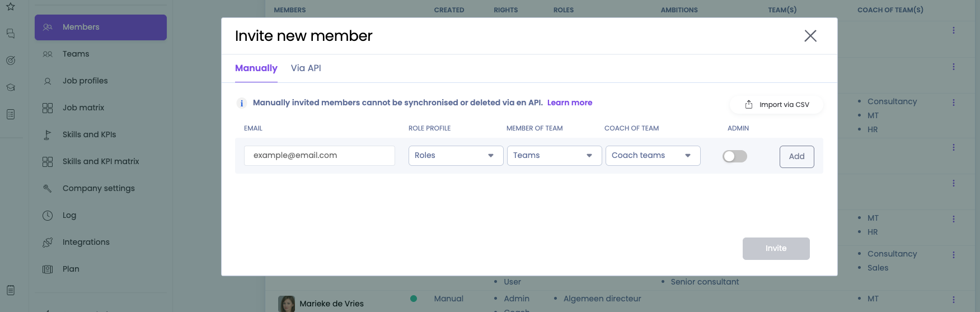Viewport: 980px width, 312px height.
Task: Select the Manually tab
Action: (256, 68)
